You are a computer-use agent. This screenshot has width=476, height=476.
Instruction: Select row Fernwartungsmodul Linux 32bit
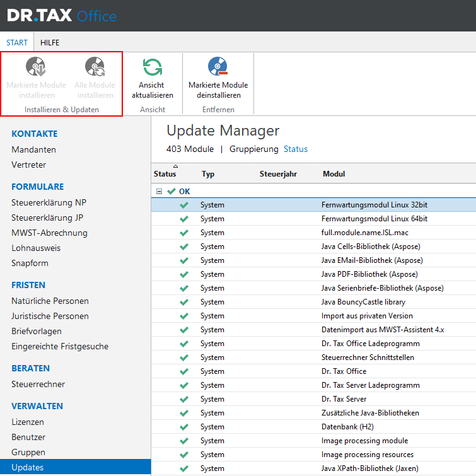pyautogui.click(x=313, y=205)
